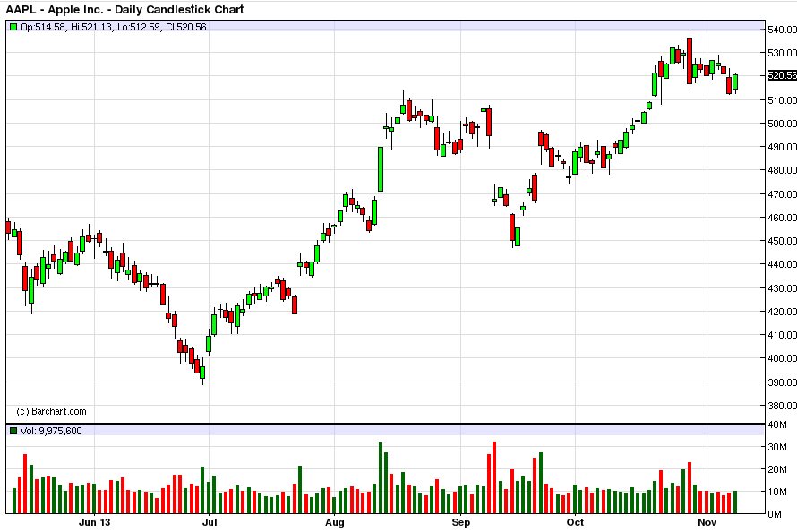Viewport: 797px width, 532px height.
Task: Click the 540.00 price axis label
Action: [783, 30]
